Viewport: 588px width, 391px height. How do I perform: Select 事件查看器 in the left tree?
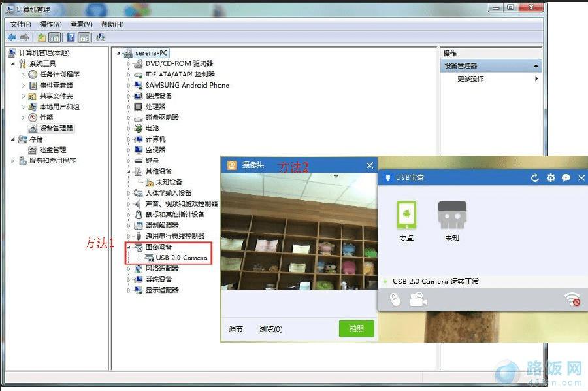pos(56,85)
